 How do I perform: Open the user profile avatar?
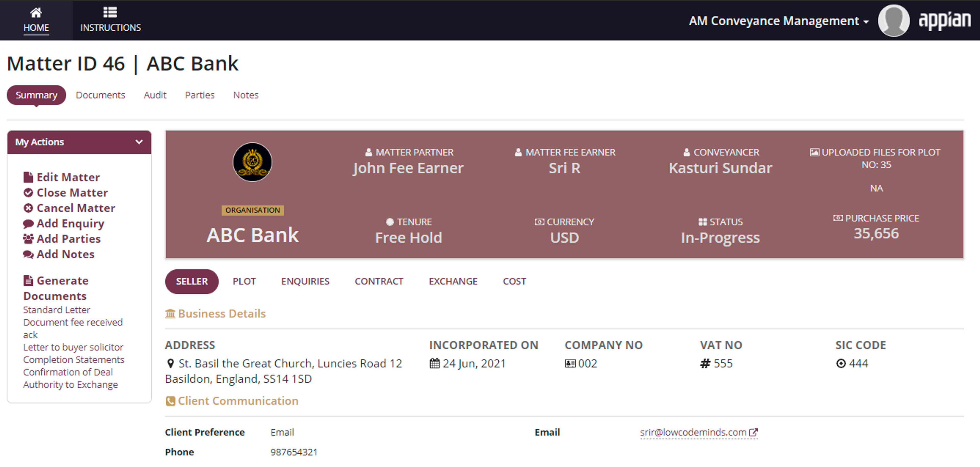click(894, 21)
